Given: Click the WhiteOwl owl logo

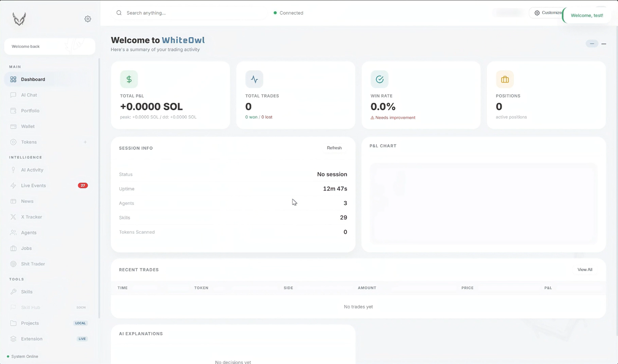Looking at the screenshot, I should pos(19,19).
